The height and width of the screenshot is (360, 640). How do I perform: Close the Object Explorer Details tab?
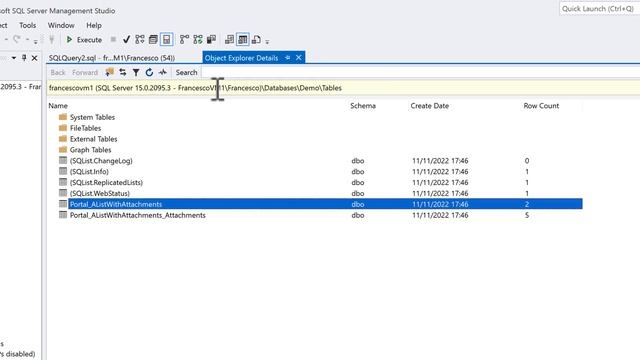(299, 58)
